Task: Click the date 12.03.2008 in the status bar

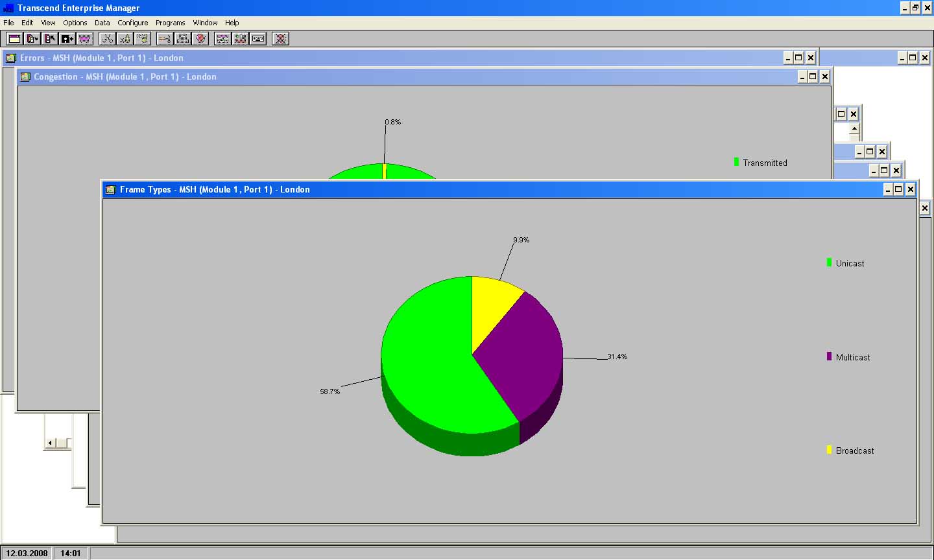Action: point(27,554)
